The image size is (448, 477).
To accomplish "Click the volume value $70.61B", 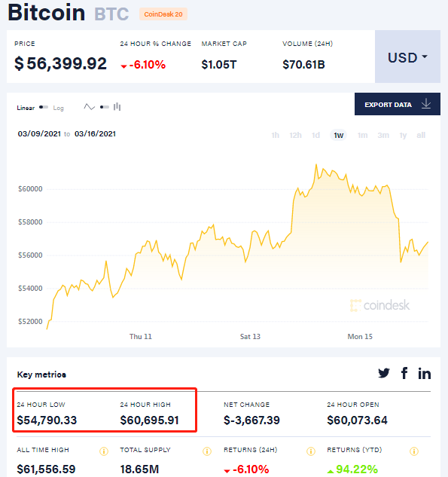I will click(x=303, y=65).
